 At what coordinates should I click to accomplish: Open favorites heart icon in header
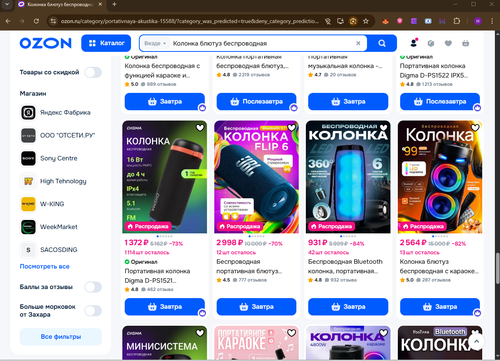(x=448, y=43)
